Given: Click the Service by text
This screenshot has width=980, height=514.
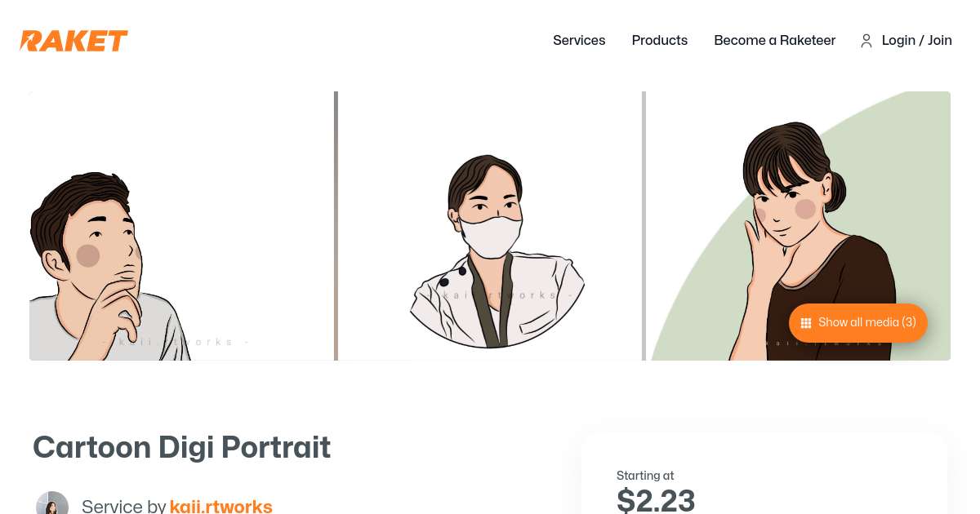Looking at the screenshot, I should (123, 506).
